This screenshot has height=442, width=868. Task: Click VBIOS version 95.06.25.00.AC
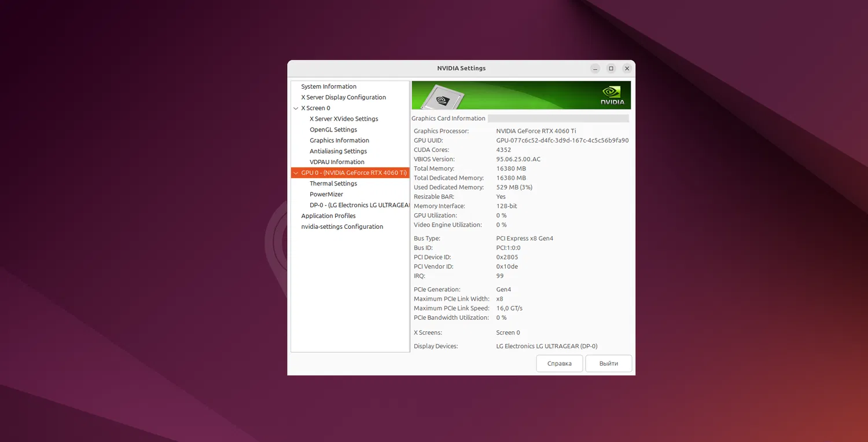pos(518,159)
